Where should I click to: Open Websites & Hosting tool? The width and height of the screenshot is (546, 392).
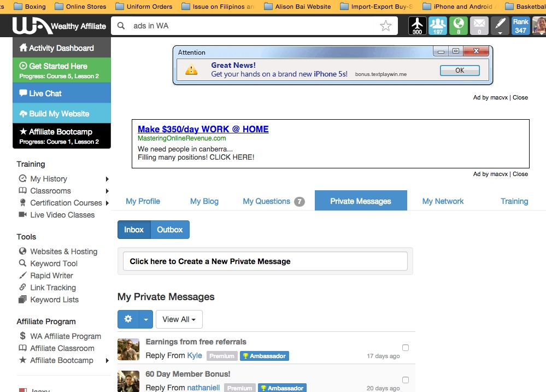[63, 251]
